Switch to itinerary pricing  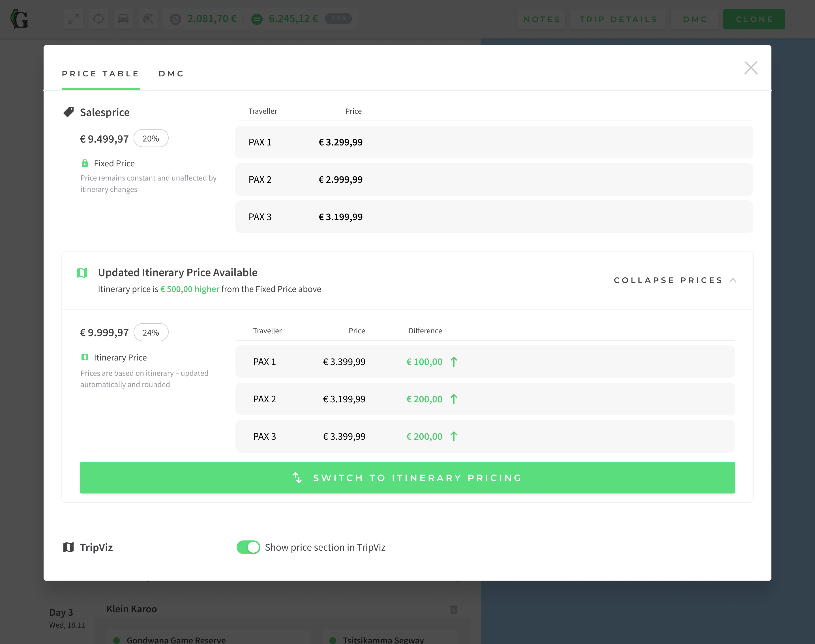click(x=407, y=478)
